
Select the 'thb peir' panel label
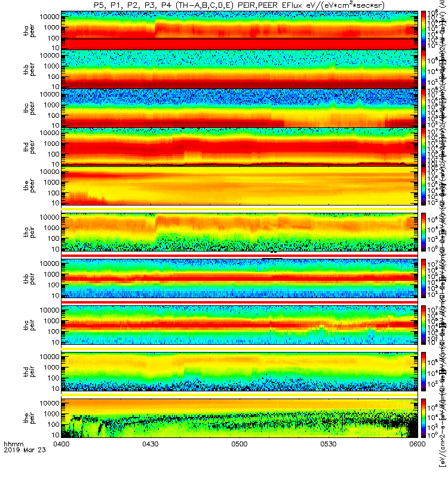point(29,278)
